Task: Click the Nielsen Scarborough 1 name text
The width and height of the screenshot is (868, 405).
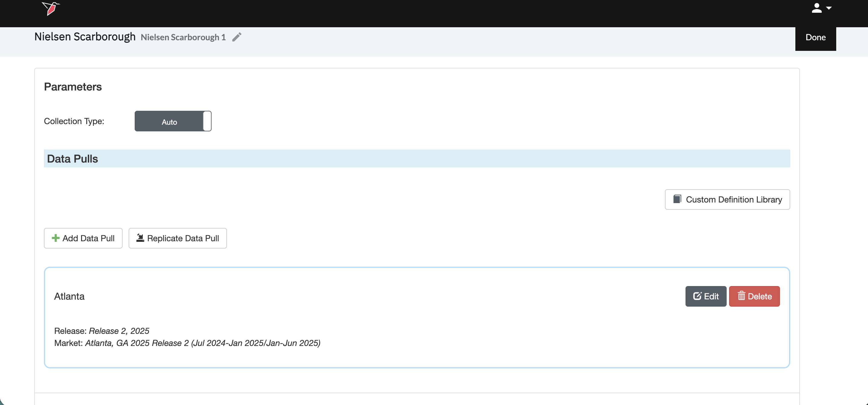Action: (183, 37)
